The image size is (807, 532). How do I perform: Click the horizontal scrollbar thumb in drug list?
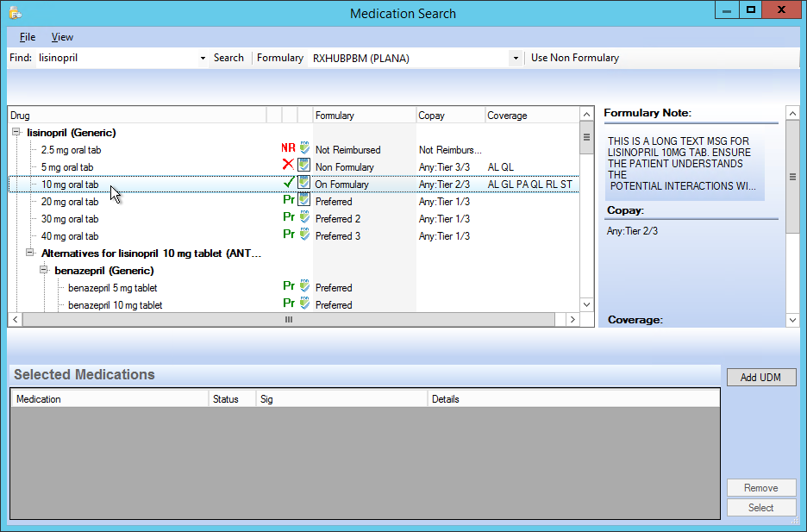click(x=289, y=320)
